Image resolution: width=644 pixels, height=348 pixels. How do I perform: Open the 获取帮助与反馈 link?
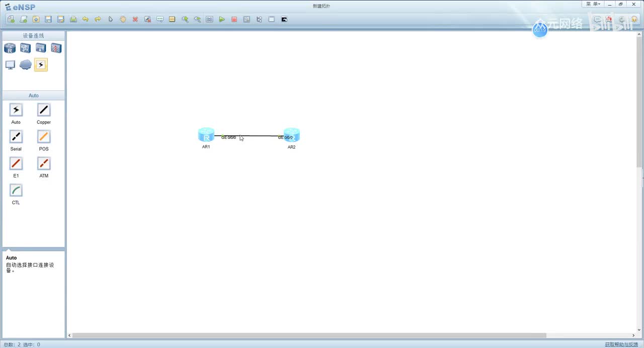pos(621,344)
